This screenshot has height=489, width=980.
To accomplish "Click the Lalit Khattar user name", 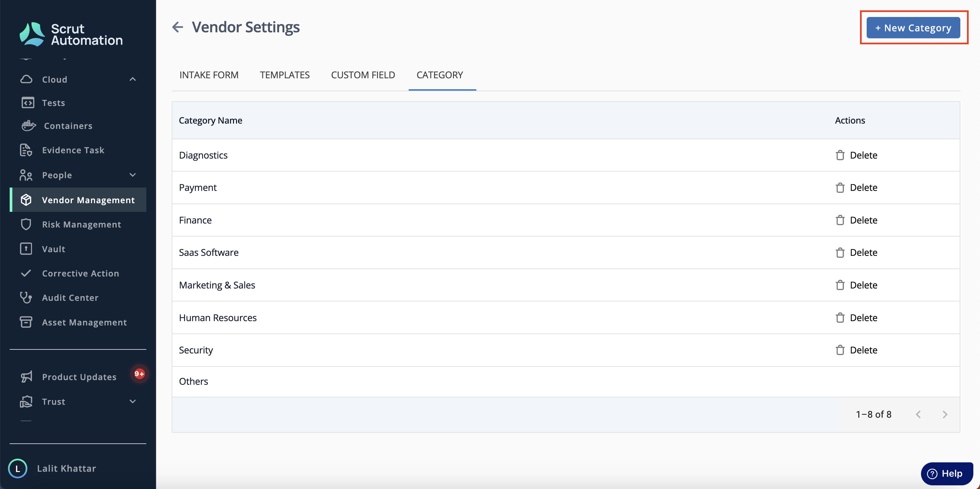I will 67,468.
